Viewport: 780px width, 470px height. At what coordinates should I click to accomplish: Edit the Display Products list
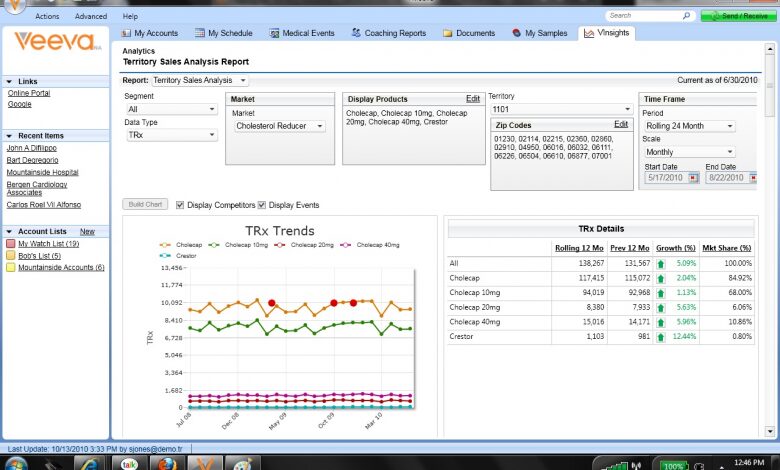point(473,98)
